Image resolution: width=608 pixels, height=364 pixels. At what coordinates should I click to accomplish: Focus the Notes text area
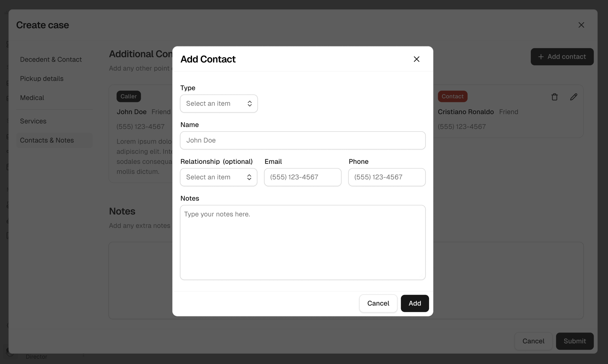pyautogui.click(x=302, y=242)
